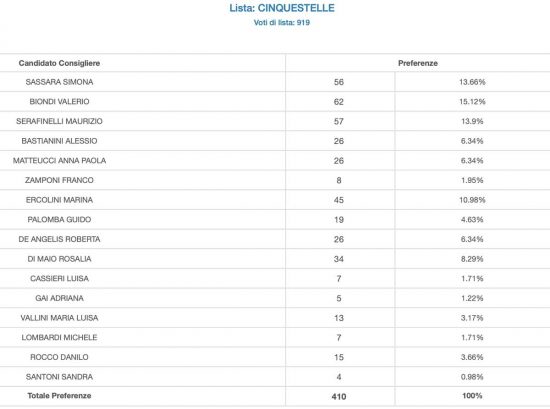Click the BIONDI VALERIO candidate name
Screen dimensions: 550x409
point(59,102)
